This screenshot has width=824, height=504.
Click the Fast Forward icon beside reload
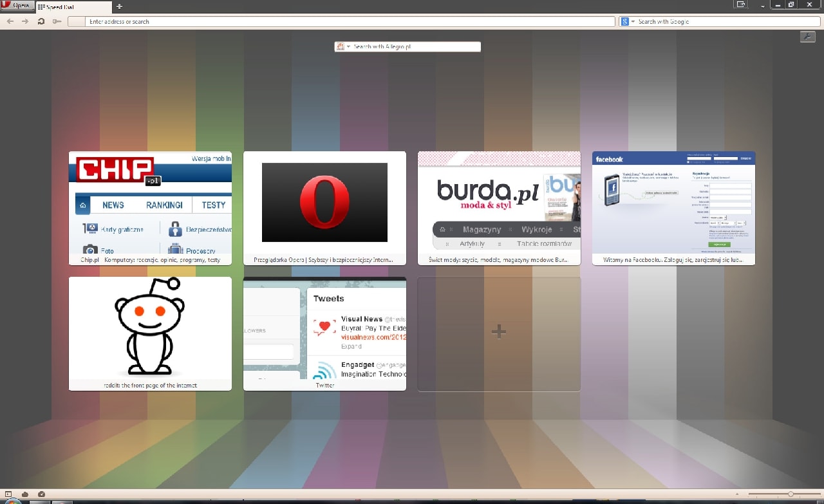tap(57, 21)
